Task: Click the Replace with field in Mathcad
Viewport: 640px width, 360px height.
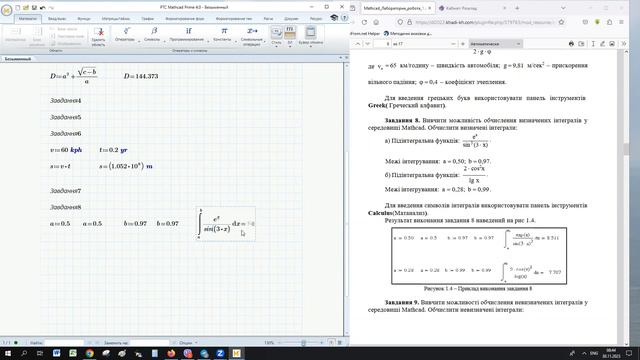Action: tap(149, 343)
